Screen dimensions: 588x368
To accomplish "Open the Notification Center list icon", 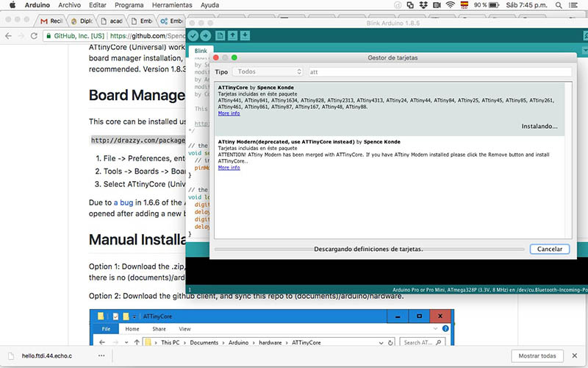I will coord(573,5).
